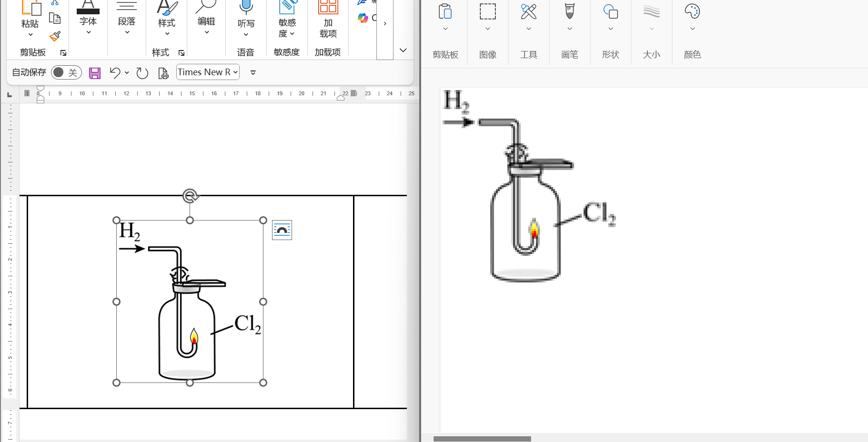Open the Times New Roman font name box

pos(208,72)
